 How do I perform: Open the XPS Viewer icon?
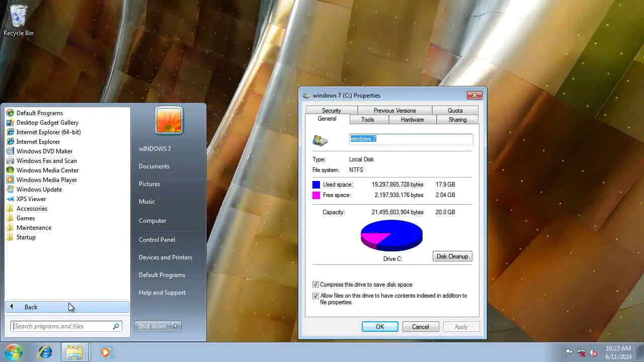click(10, 199)
